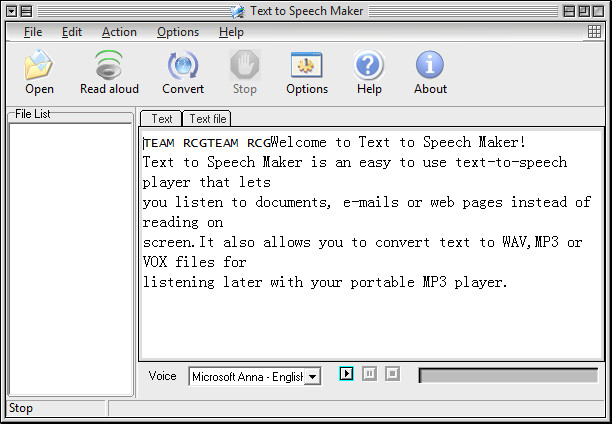Viewport: 612px width, 424px height.
Task: Open the Edit menu
Action: [72, 32]
